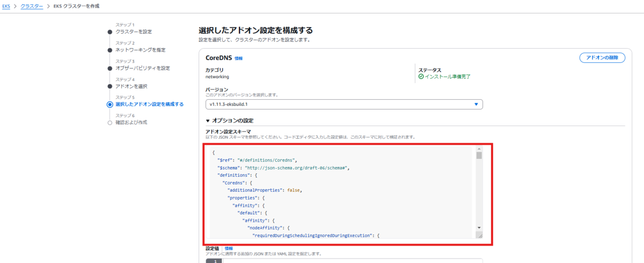Open the version dropdown v1.11.3-eksbuild.1
This screenshot has height=263, width=644.
[x=344, y=104]
